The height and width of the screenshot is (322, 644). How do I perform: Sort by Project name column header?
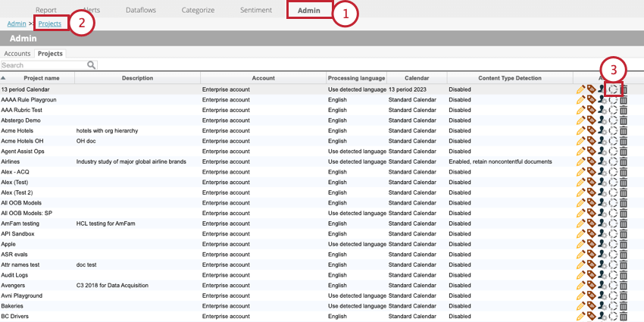click(x=41, y=78)
